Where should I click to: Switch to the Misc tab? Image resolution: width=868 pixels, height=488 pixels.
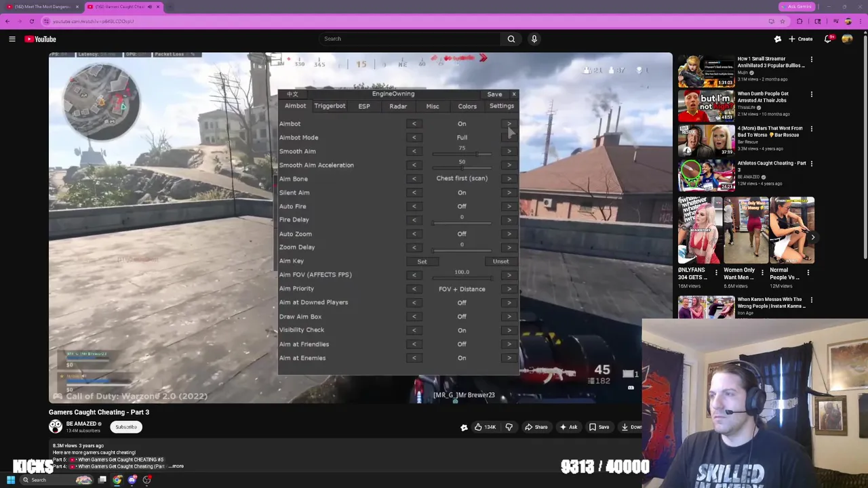click(433, 106)
